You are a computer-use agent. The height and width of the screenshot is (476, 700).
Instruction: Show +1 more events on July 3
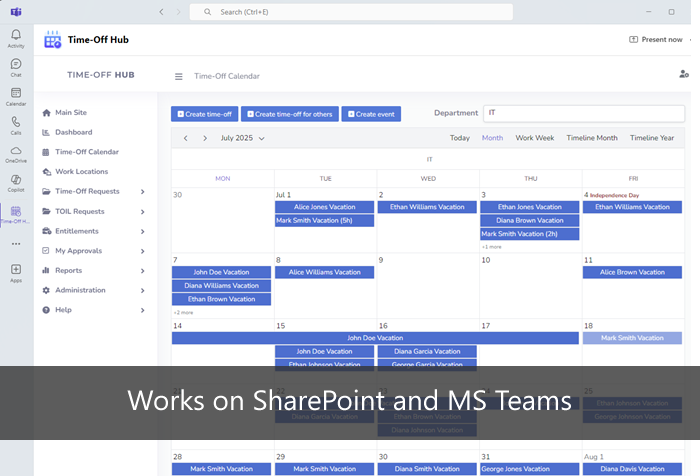click(491, 247)
